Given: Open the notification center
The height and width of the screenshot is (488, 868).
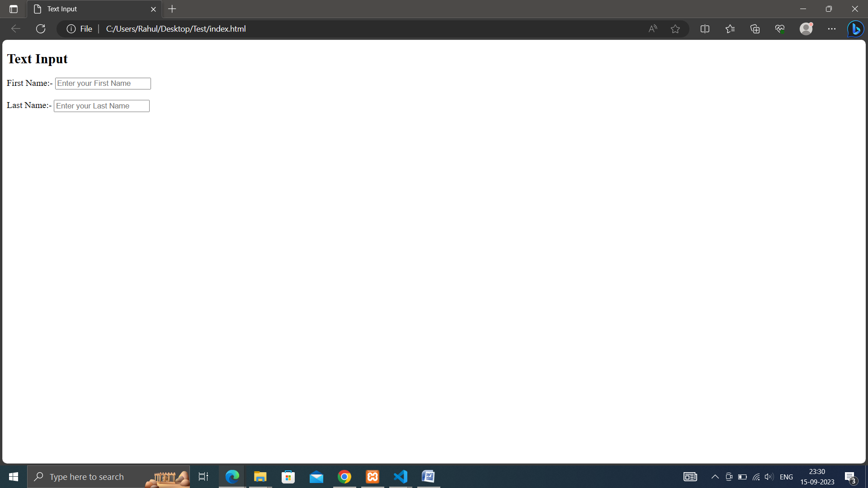Looking at the screenshot, I should click(x=850, y=477).
